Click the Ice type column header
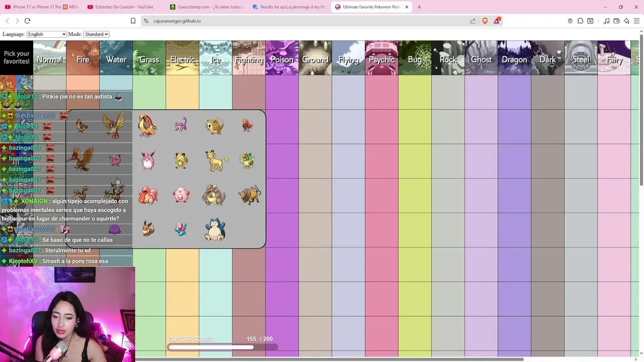The height and width of the screenshot is (362, 644). (x=215, y=58)
